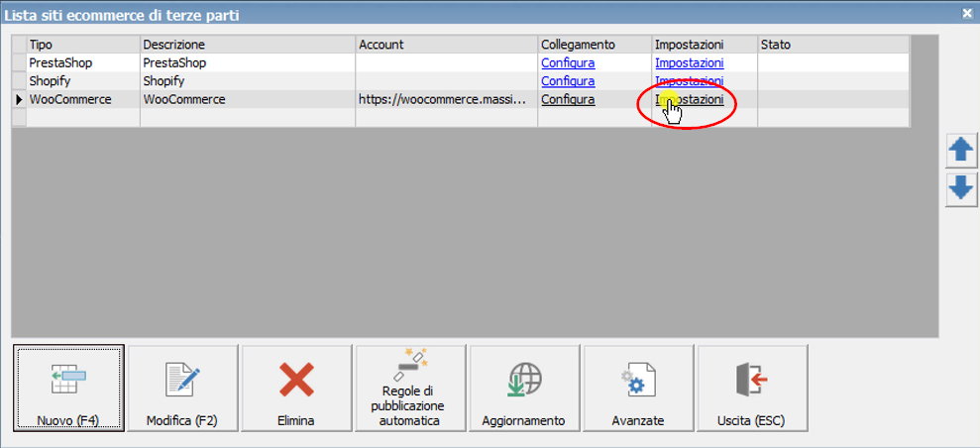This screenshot has width=980, height=448.
Task: Click the Stato column header
Action: pos(833,45)
